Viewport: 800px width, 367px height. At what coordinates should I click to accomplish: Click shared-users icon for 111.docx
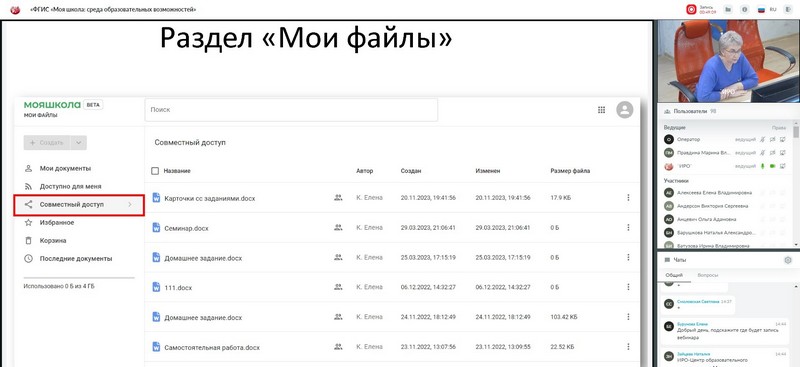click(x=338, y=287)
